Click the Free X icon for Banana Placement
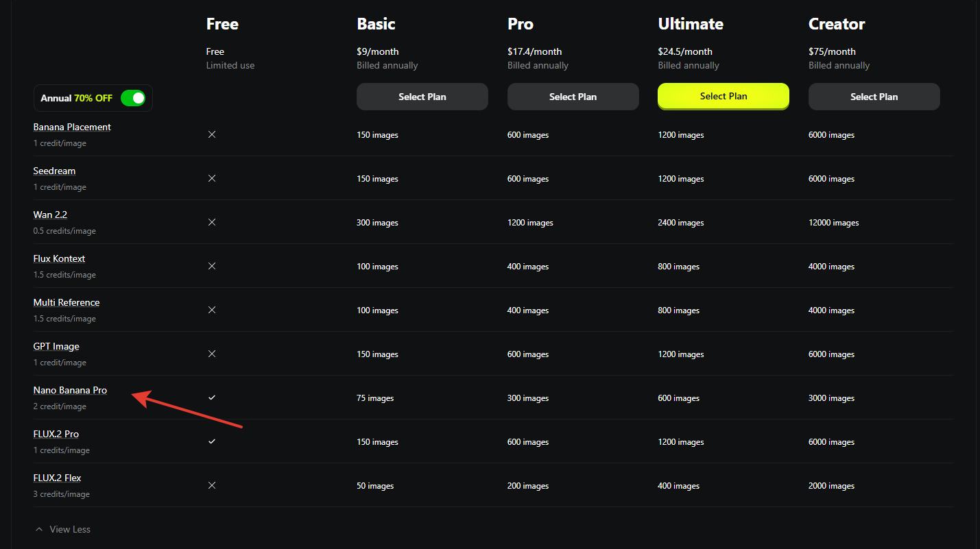The image size is (980, 549). 212,134
